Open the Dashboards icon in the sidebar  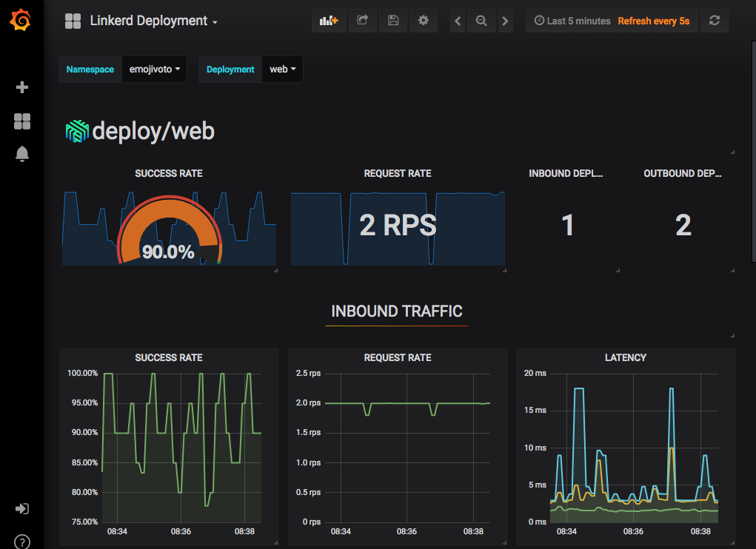point(21,121)
